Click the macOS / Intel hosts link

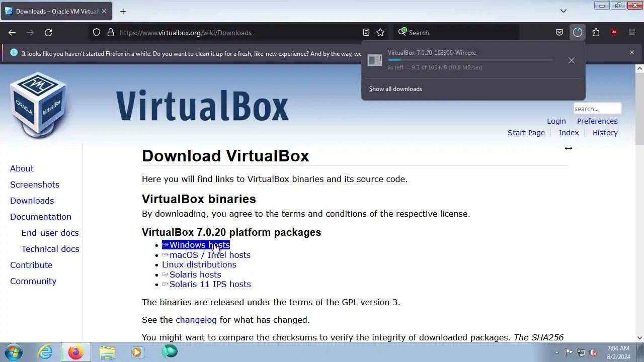click(206, 255)
